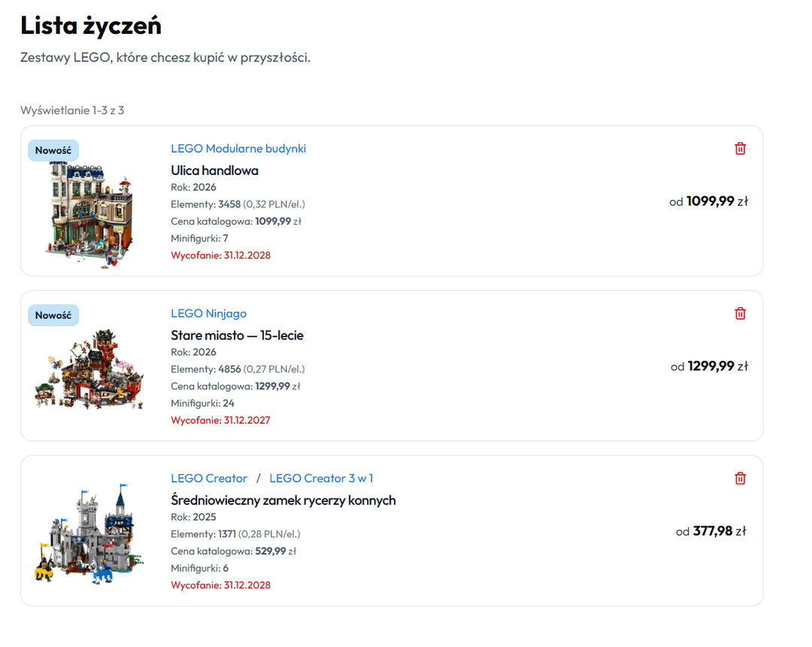Check the od 377,98 zł price offer
The height and width of the screenshot is (647, 812).
(710, 531)
